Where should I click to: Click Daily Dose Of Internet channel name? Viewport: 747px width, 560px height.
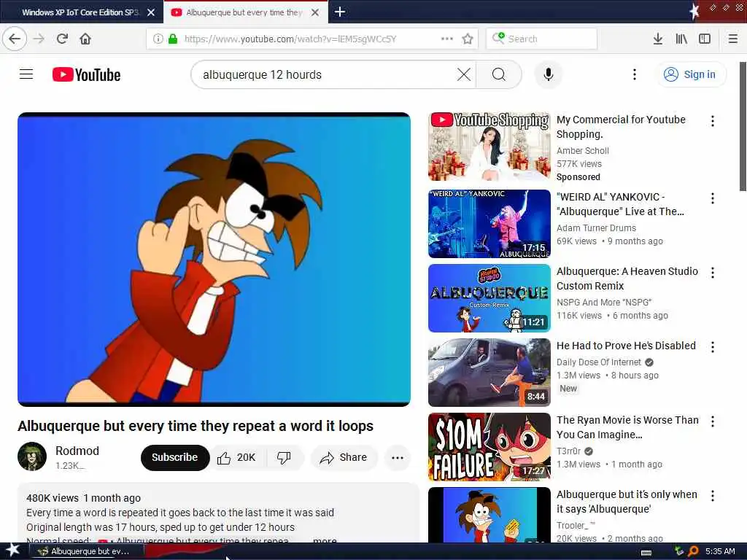click(x=599, y=362)
